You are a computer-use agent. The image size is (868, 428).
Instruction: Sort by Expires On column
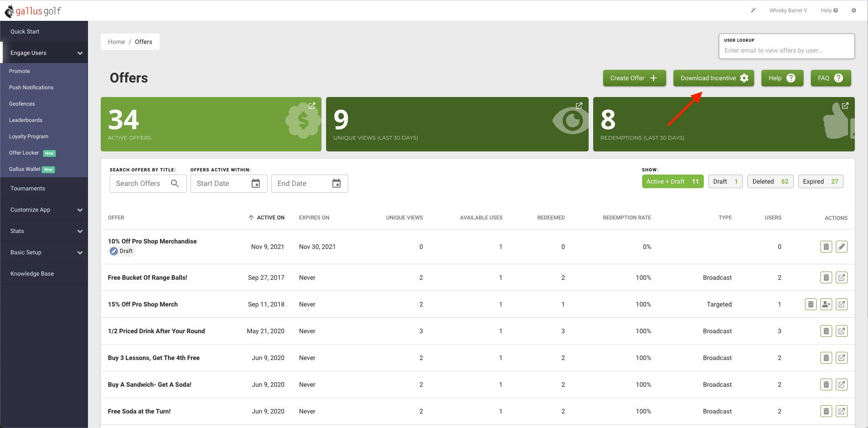[314, 218]
